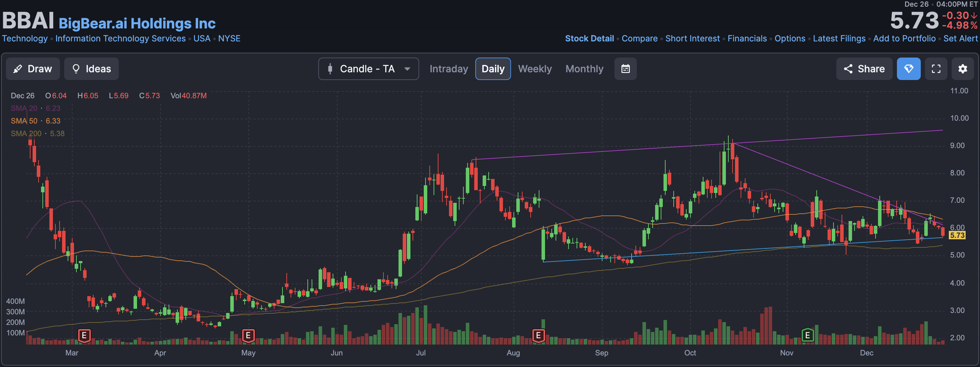980x367 pixels.
Task: Click the March earnings E marker
Action: coord(84,336)
